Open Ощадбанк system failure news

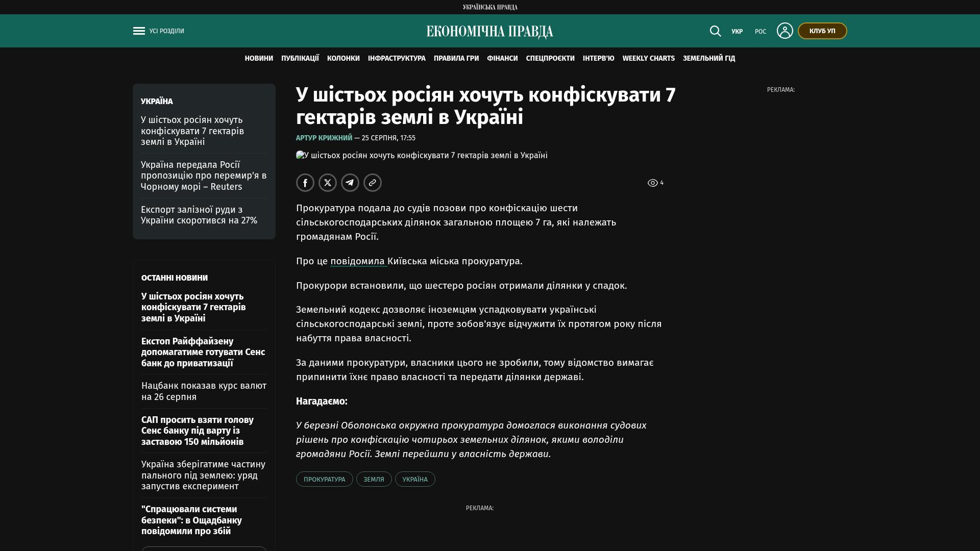[x=191, y=520]
